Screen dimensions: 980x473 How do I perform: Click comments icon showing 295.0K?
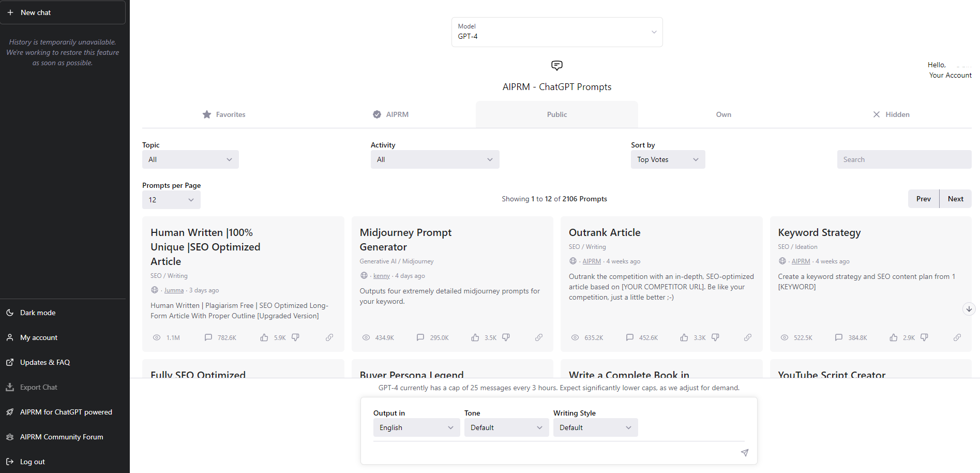tap(420, 337)
